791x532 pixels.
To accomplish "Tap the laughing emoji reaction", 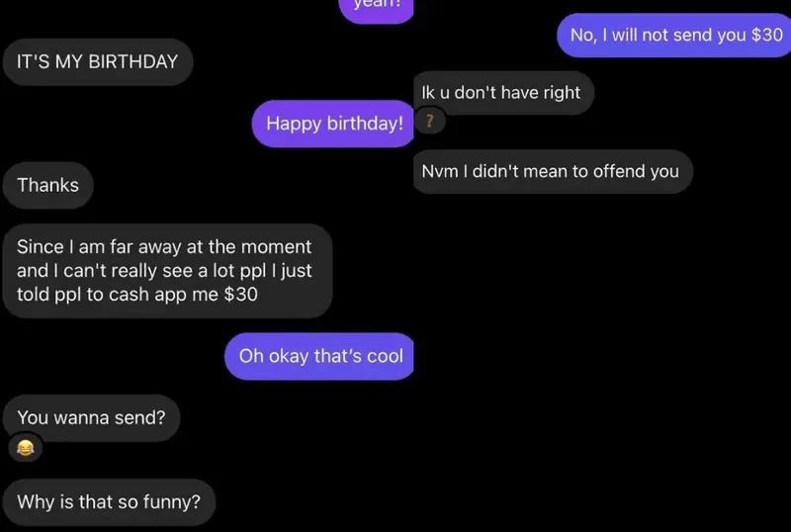I will tap(25, 448).
